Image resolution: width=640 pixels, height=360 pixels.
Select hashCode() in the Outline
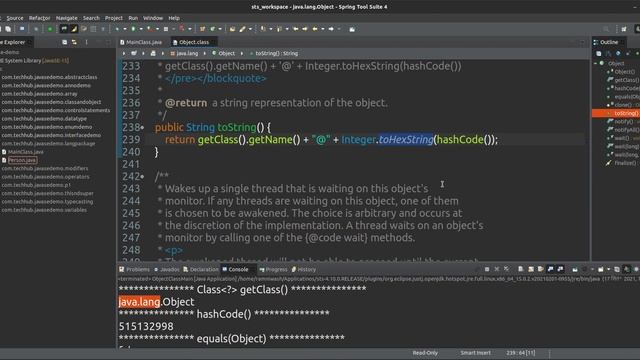click(x=627, y=88)
